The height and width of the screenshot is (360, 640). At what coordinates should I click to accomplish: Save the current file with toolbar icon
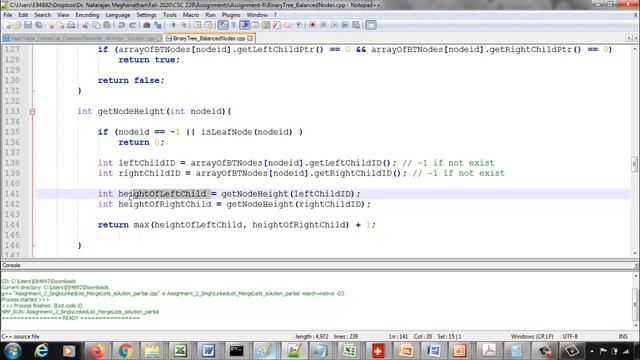28,25
